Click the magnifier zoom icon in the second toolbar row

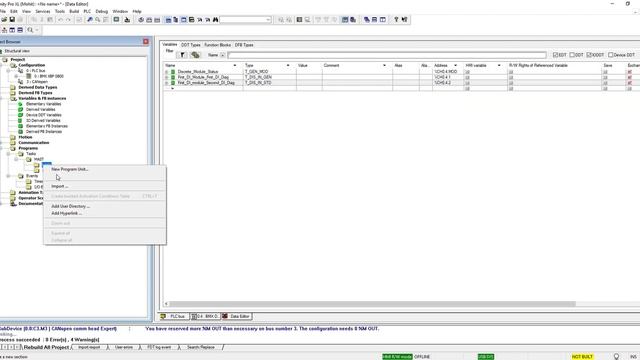tap(30, 30)
